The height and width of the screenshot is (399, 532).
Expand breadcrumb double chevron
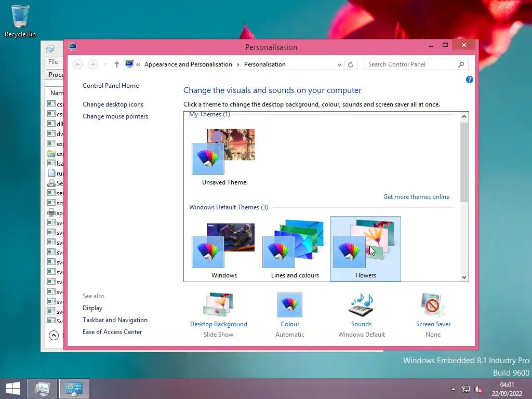pos(138,64)
